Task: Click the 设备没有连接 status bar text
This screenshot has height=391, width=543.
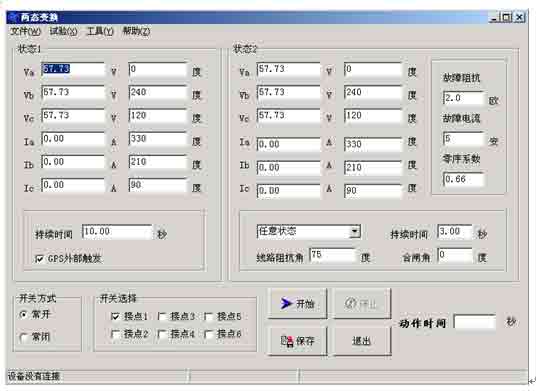Action: [34, 376]
